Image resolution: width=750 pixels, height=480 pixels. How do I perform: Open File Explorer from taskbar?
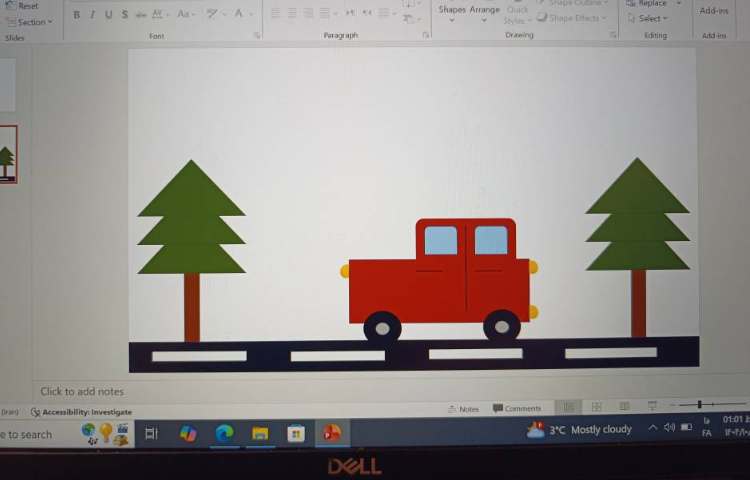tap(260, 433)
